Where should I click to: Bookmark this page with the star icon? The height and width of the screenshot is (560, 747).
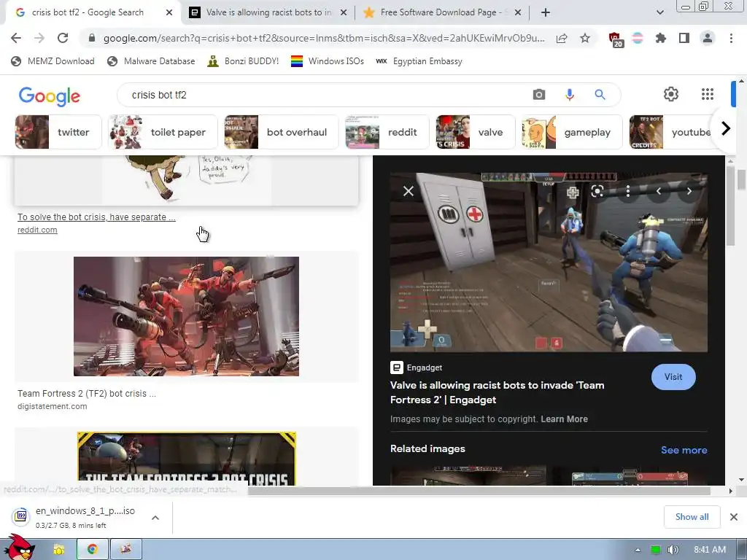click(x=585, y=38)
